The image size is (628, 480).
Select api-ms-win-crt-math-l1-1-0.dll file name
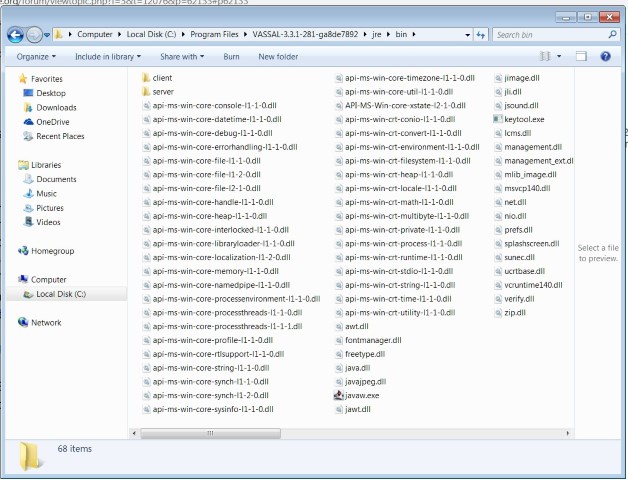[x=399, y=202]
